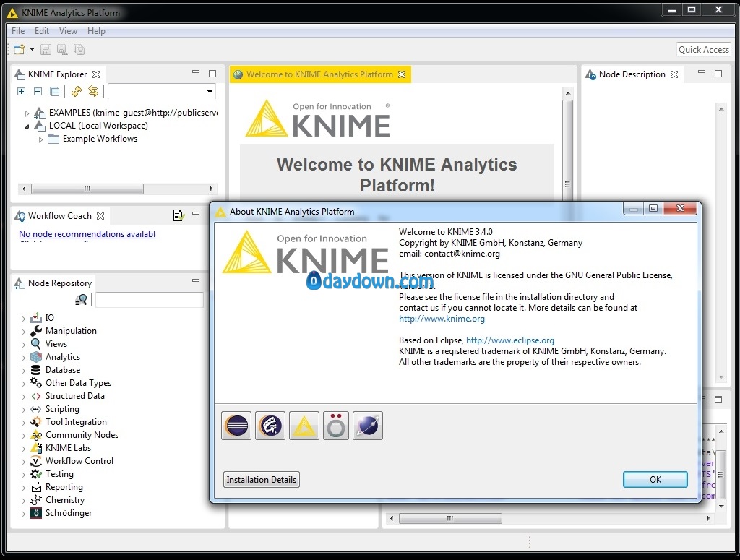Select the Structured Data category icon
The image size is (740, 560).
36,396
